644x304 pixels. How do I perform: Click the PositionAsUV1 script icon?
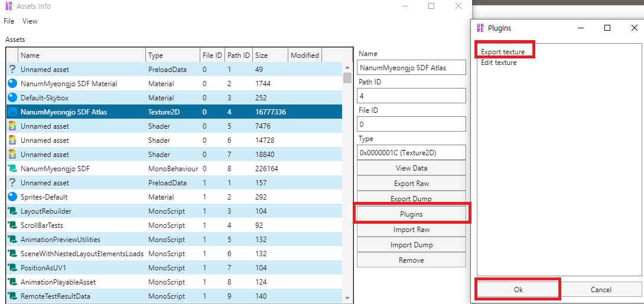12,268
